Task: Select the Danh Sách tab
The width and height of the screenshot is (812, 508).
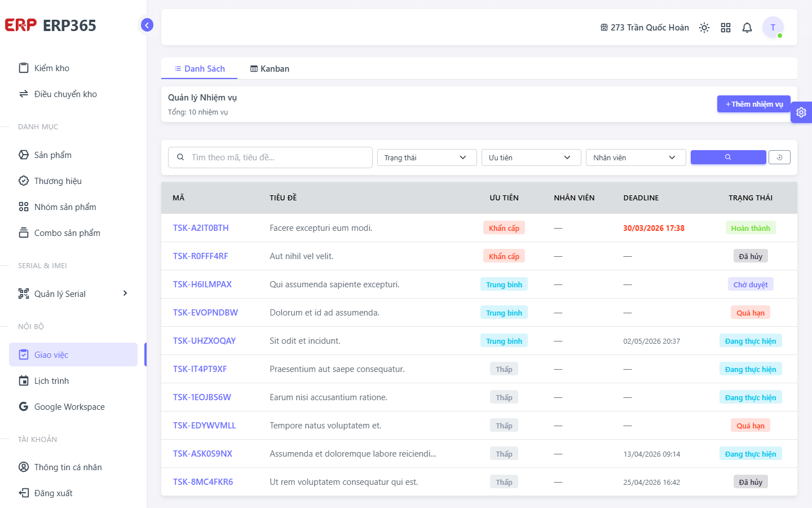Action: click(200, 68)
